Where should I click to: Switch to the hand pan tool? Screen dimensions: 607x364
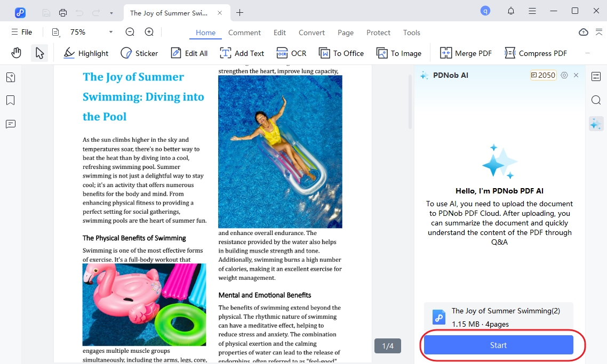(x=16, y=53)
